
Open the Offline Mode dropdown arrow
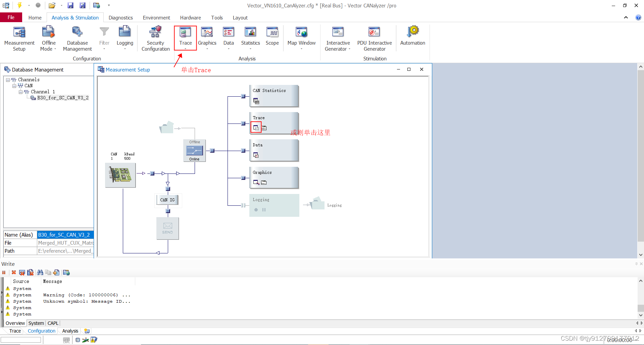pos(55,49)
